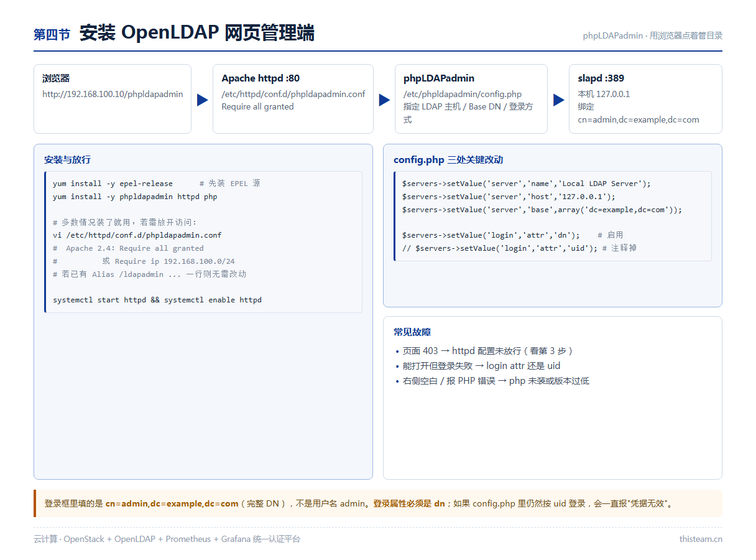Click thisteam.cn in the footer
The height and width of the screenshot is (560, 756).
tap(701, 539)
